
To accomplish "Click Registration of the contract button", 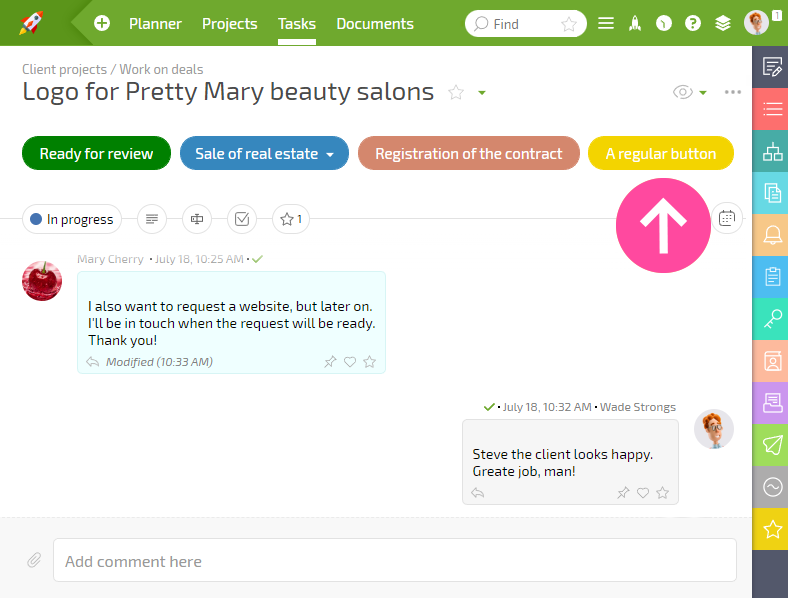I will 468,153.
